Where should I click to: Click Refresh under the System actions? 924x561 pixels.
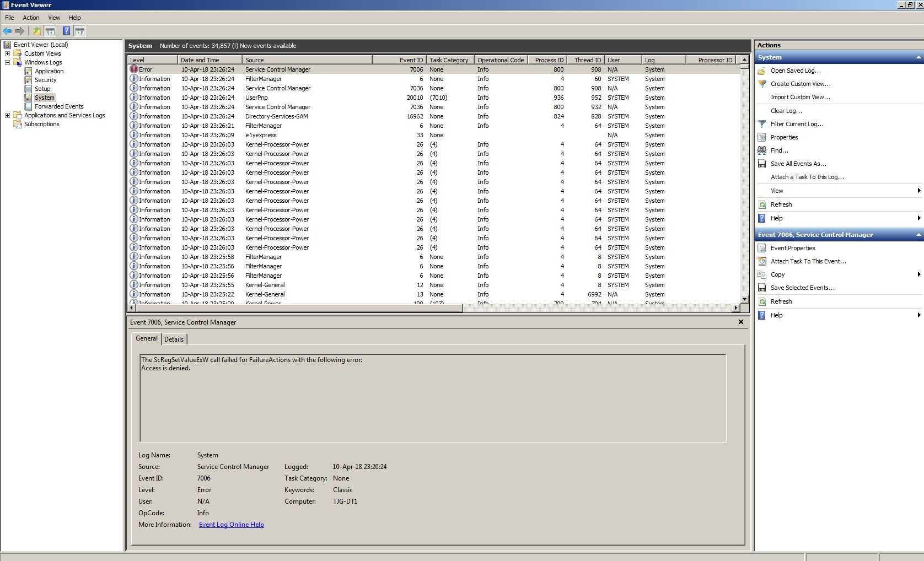point(781,204)
